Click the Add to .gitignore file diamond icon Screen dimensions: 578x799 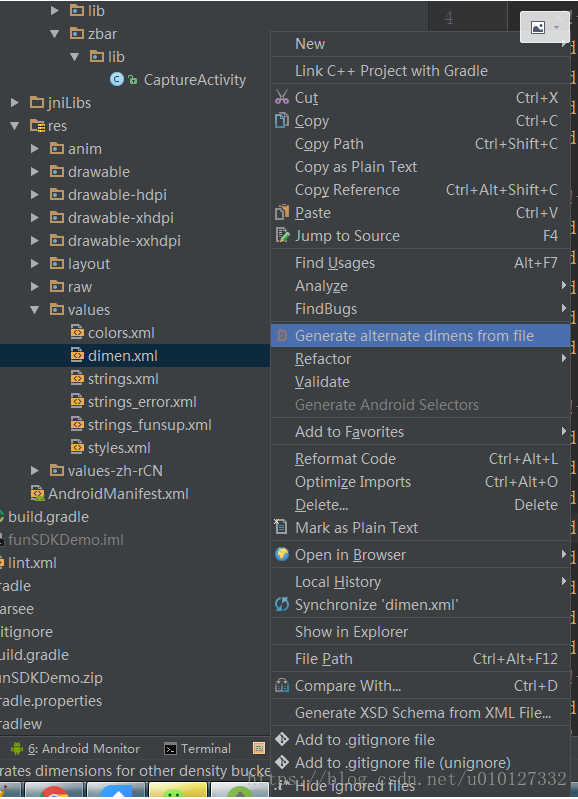pos(282,739)
